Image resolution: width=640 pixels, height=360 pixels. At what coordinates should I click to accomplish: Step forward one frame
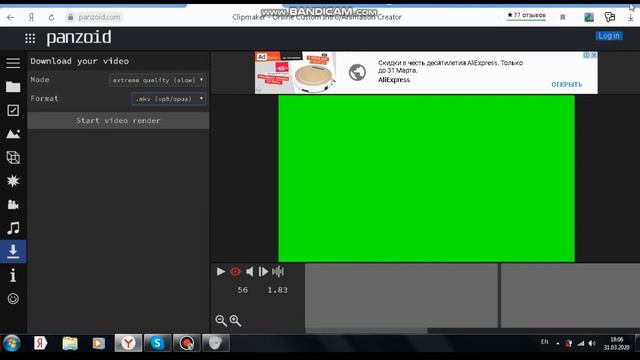click(x=263, y=271)
